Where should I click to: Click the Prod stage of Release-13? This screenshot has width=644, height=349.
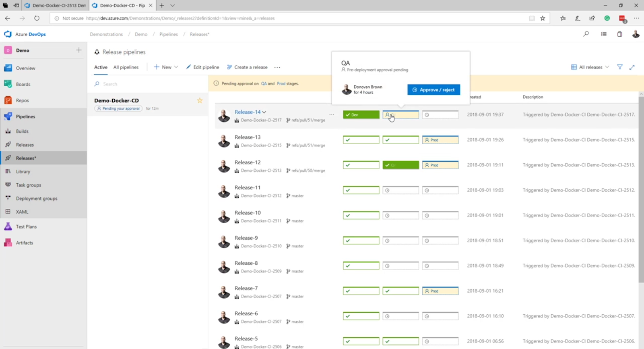tap(440, 140)
